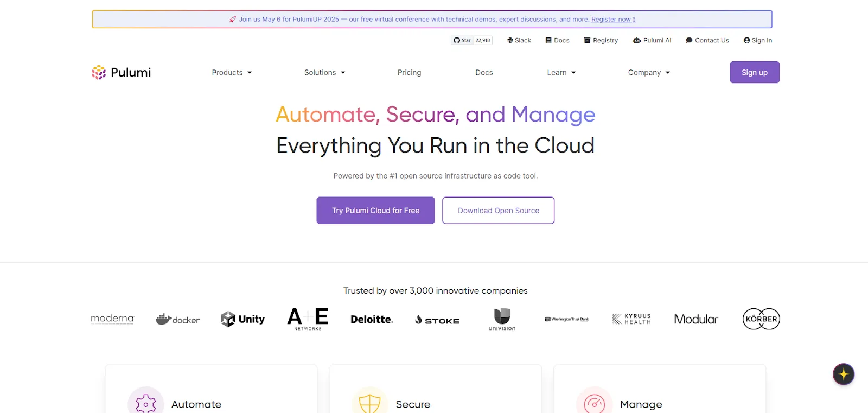Open the Pricing page from main navigation
Screen dimensions: 868x413
click(x=409, y=72)
